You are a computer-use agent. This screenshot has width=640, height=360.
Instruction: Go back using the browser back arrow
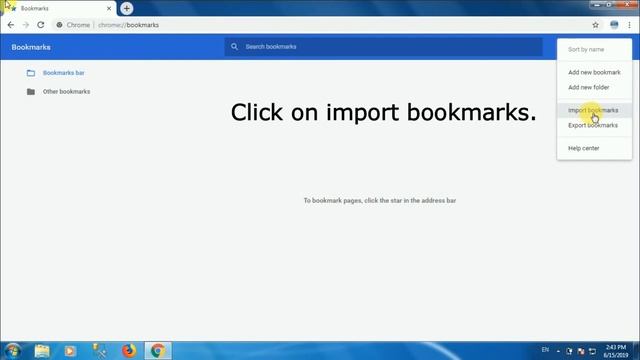pyautogui.click(x=11, y=25)
